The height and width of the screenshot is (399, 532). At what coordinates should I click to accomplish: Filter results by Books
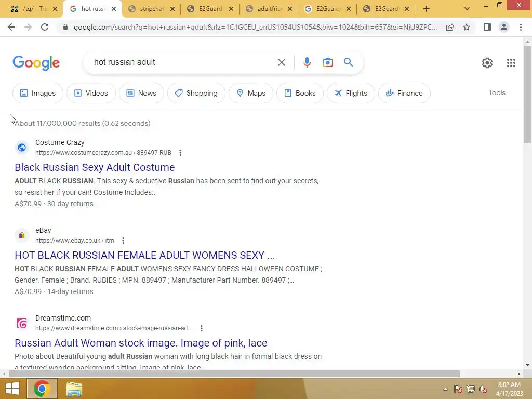pyautogui.click(x=300, y=93)
